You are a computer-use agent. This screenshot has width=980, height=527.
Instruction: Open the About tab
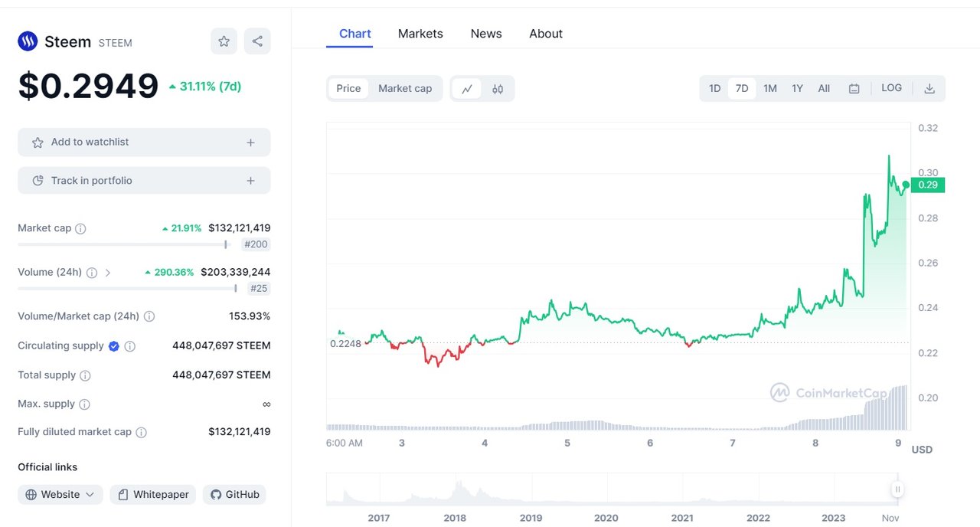[546, 34]
